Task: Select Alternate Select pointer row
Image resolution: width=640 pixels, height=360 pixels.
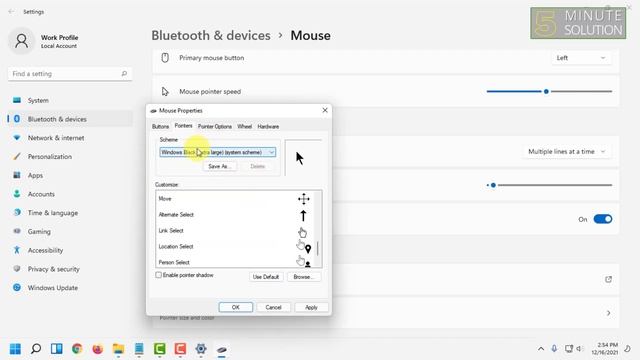Action: point(235,215)
